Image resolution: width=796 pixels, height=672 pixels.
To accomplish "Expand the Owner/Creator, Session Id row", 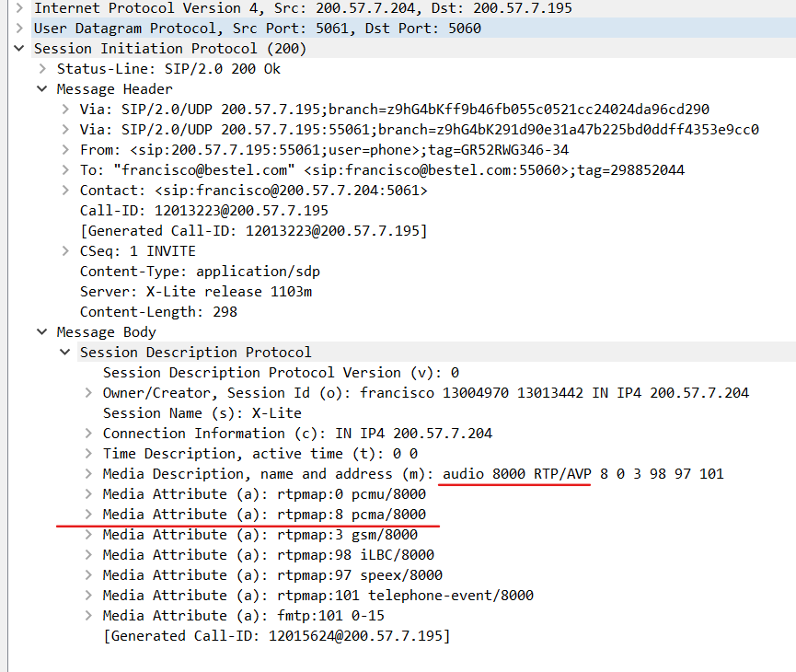I will pos(88,393).
